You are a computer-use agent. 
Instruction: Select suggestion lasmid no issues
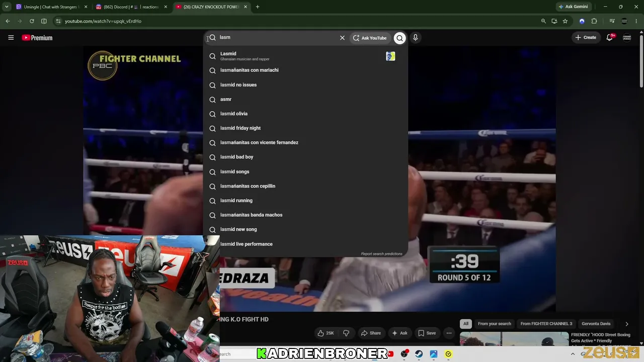(305, 85)
